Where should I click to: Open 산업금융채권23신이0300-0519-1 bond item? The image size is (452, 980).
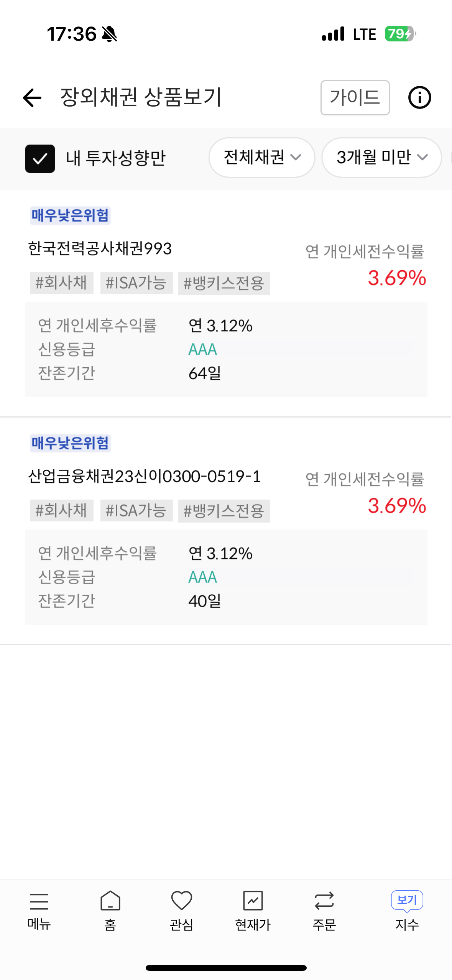145,477
